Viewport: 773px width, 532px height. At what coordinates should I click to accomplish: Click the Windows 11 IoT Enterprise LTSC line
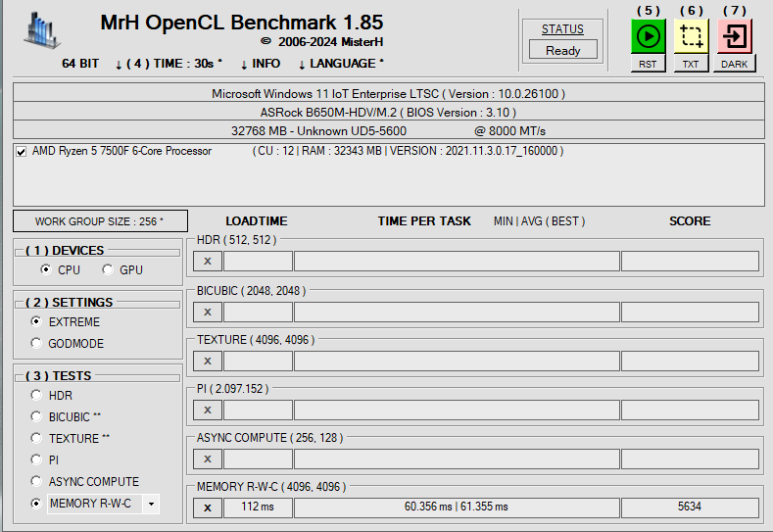point(389,94)
